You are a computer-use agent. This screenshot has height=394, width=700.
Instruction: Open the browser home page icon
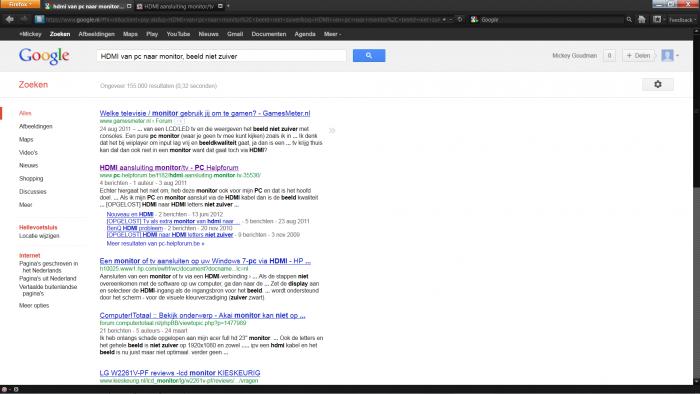(642, 19)
